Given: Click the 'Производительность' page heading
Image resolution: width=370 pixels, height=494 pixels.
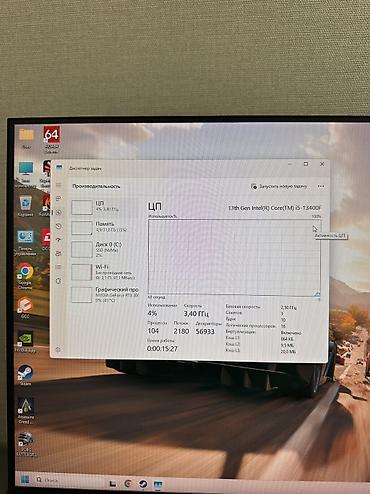Looking at the screenshot, I should pyautogui.click(x=96, y=186).
